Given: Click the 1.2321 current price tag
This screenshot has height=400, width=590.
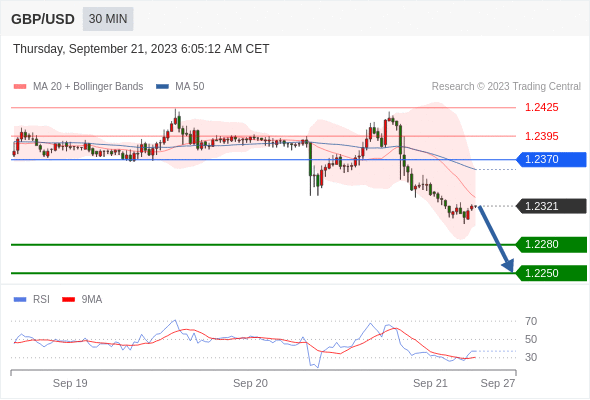Looking at the screenshot, I should (x=551, y=206).
